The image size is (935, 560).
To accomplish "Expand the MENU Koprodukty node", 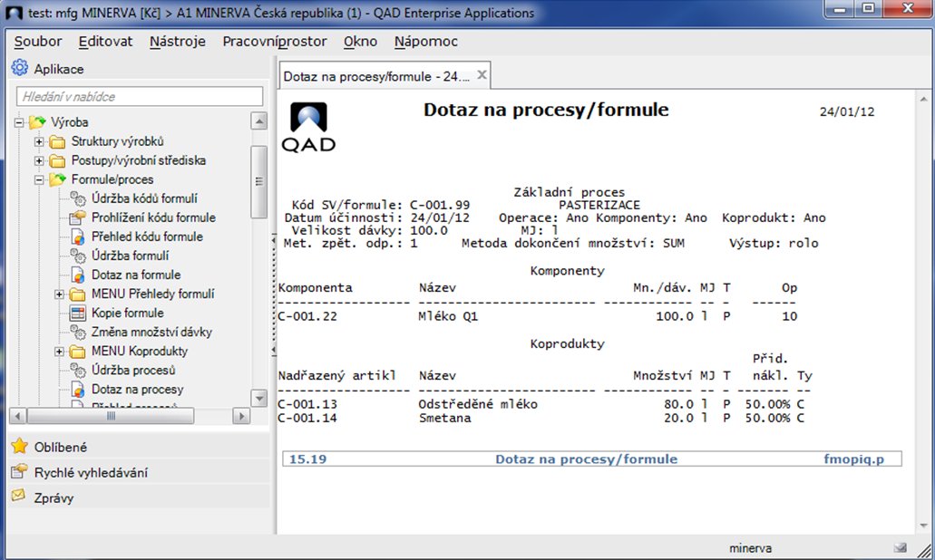I will pyautogui.click(x=59, y=352).
